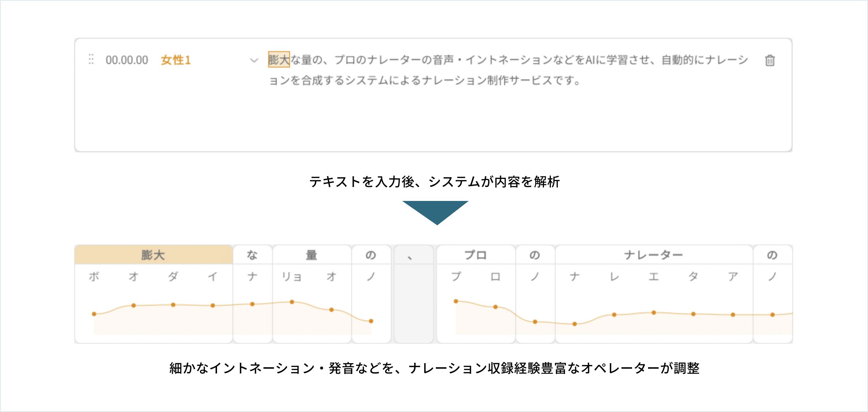Click the レ phoneme label
Screen dimensions: 868x412
[614, 277]
